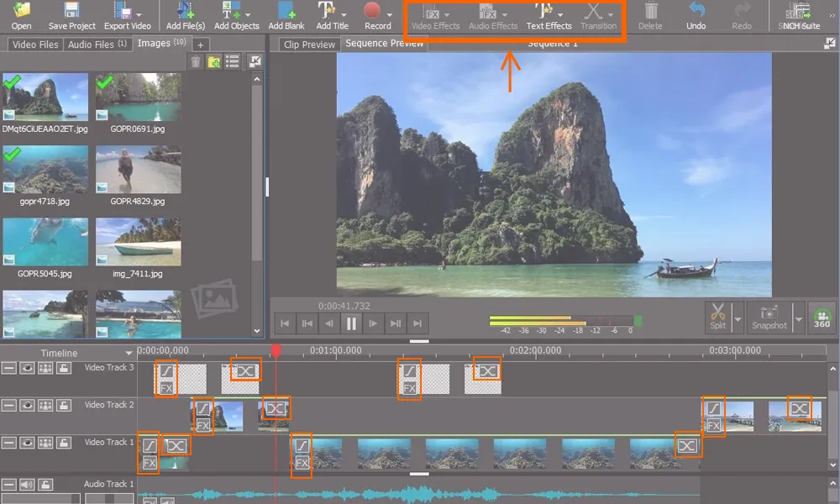Click timeline ruler at 0:02:00.000
This screenshot has height=504, width=840.
tap(535, 351)
